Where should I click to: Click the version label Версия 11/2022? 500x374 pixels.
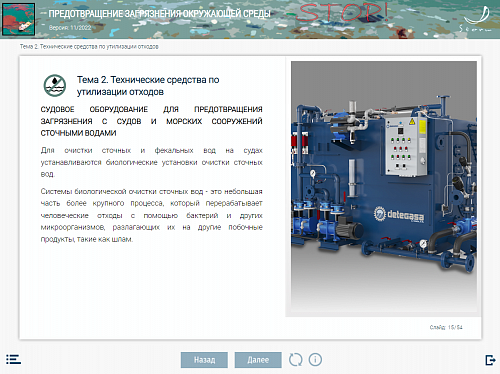70,28
